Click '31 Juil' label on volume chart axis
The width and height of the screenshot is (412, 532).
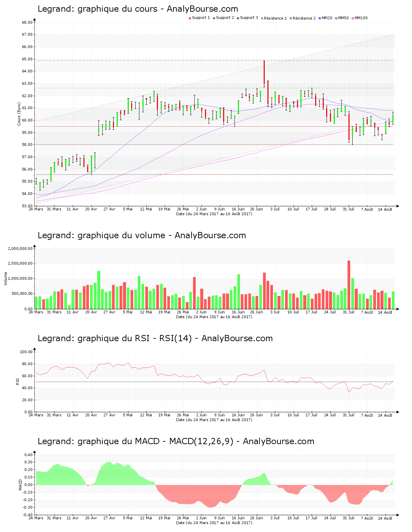click(x=348, y=312)
